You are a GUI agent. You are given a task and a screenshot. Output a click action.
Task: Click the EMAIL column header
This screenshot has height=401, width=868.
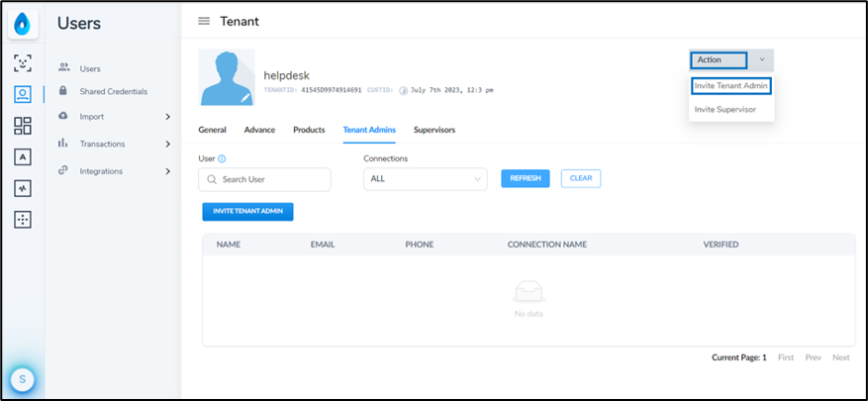pos(323,245)
